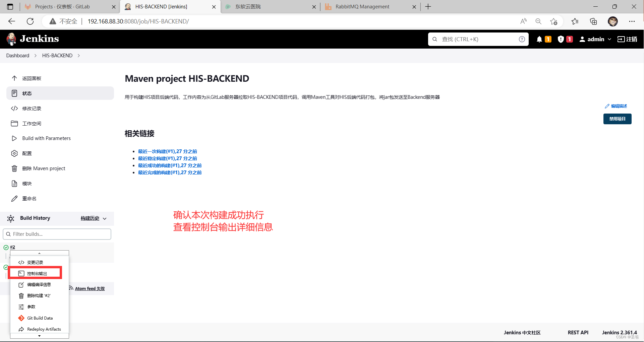The height and width of the screenshot is (342, 644).
Task: Click search help question-mark icon
Action: coord(522,39)
